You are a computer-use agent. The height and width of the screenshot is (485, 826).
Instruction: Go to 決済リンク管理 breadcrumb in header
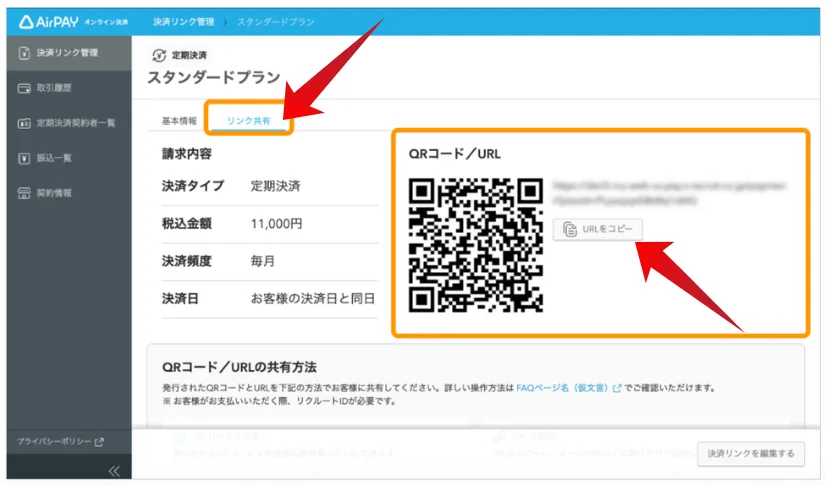(x=183, y=22)
